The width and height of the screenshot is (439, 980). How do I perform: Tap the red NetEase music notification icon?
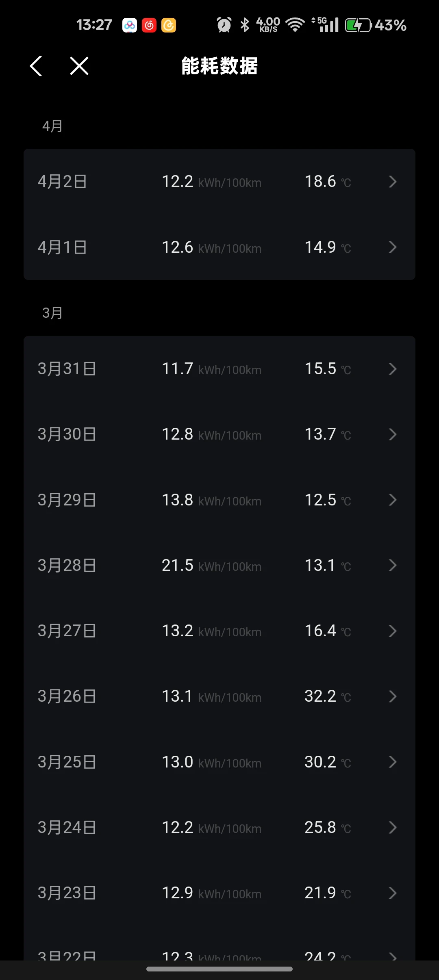pos(149,25)
